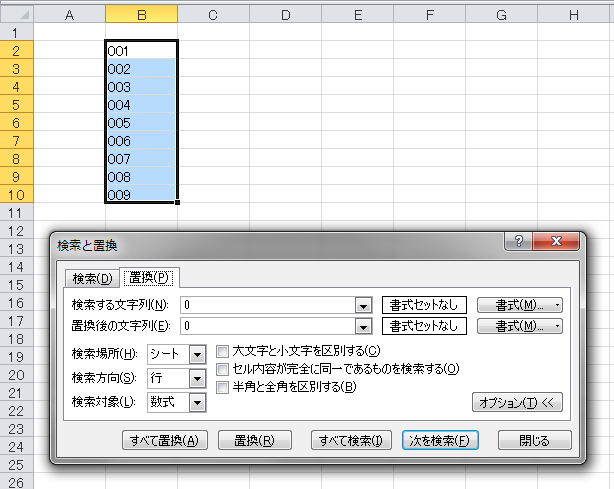Switch to the 検索(D) tab
This screenshot has height=489, width=614.
point(92,278)
